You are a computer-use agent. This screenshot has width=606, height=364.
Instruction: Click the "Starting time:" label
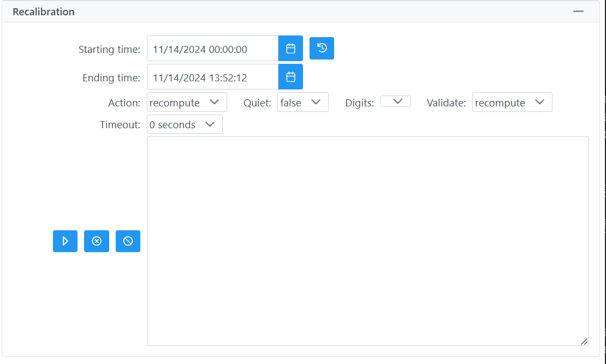pos(109,50)
